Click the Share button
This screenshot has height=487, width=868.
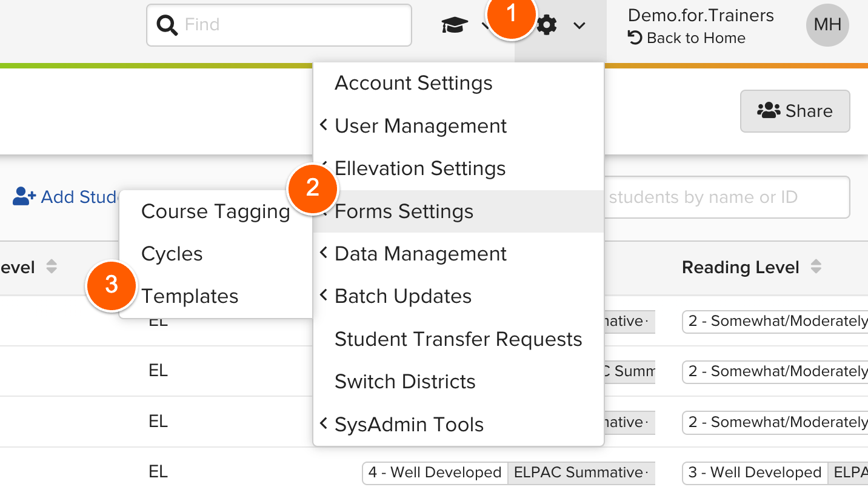click(x=795, y=111)
